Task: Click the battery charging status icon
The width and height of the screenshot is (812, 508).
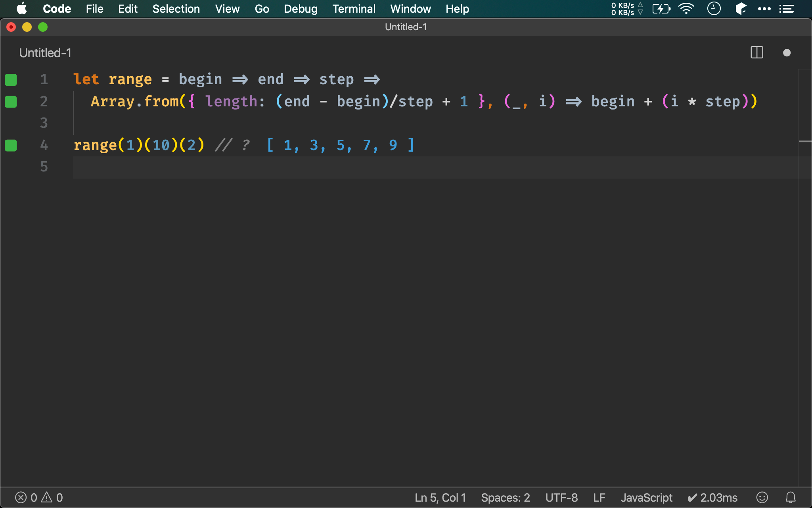Action: pos(661,9)
